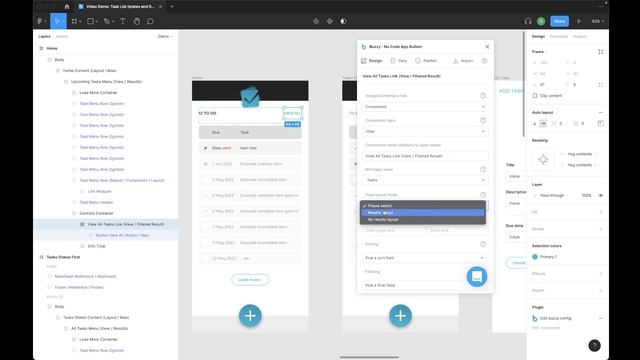Click the green user avatar
The height and width of the screenshot is (360, 640).
(x=541, y=21)
